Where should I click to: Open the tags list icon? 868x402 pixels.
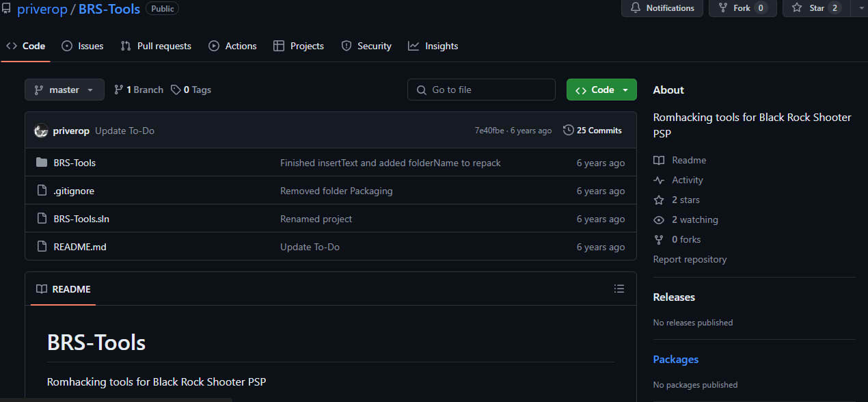[176, 90]
